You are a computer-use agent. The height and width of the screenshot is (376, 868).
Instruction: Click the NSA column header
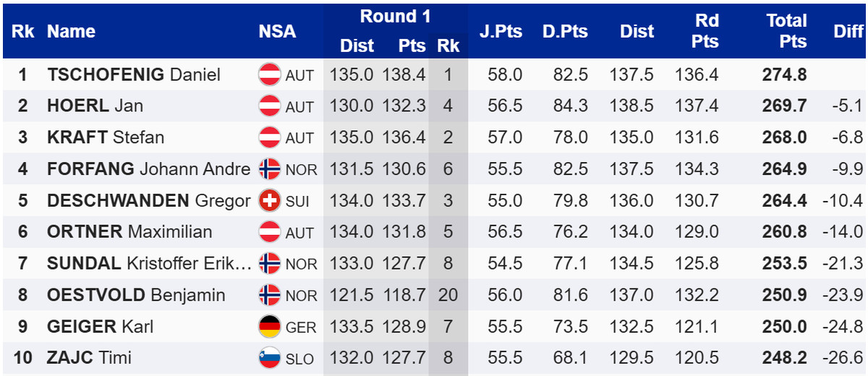point(277,31)
